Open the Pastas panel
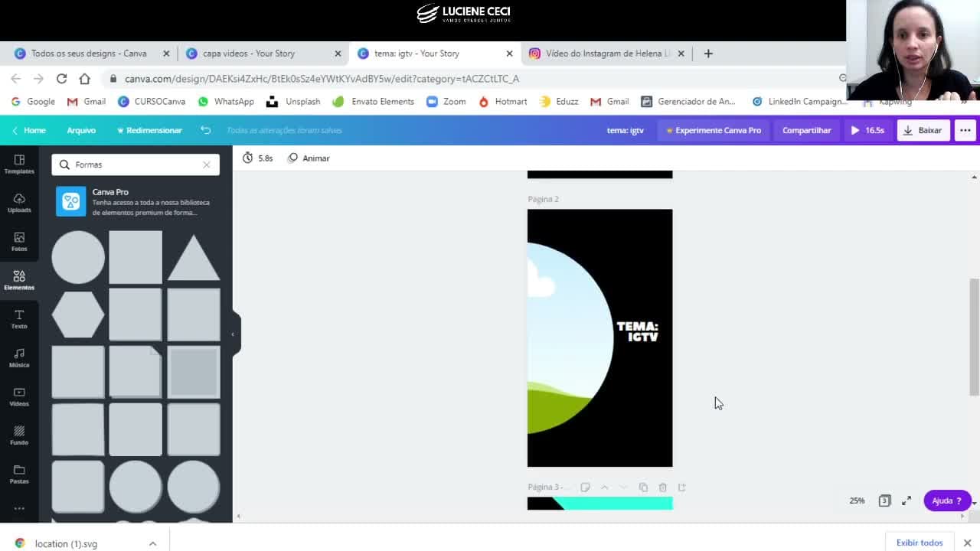The image size is (980, 551). (x=19, y=474)
